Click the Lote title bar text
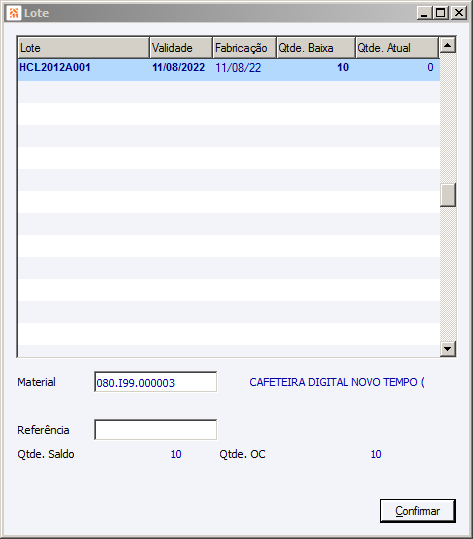The height and width of the screenshot is (539, 473). [36, 13]
